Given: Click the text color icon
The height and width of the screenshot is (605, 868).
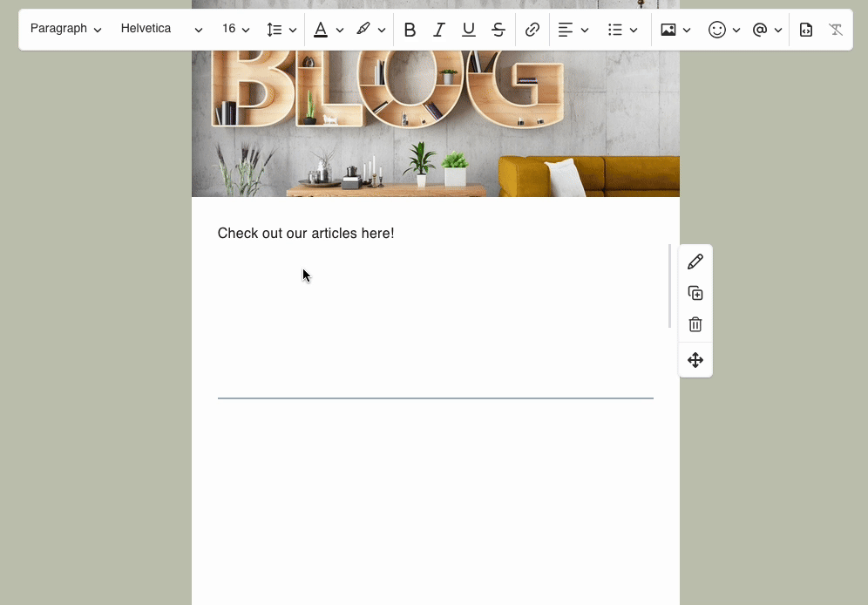Looking at the screenshot, I should pos(321,30).
